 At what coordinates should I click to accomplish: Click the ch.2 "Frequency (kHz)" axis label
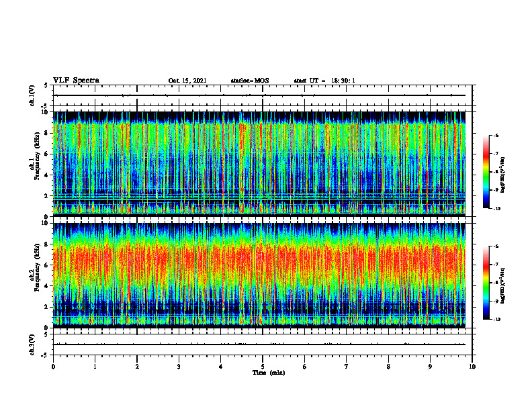pyautogui.click(x=37, y=267)
